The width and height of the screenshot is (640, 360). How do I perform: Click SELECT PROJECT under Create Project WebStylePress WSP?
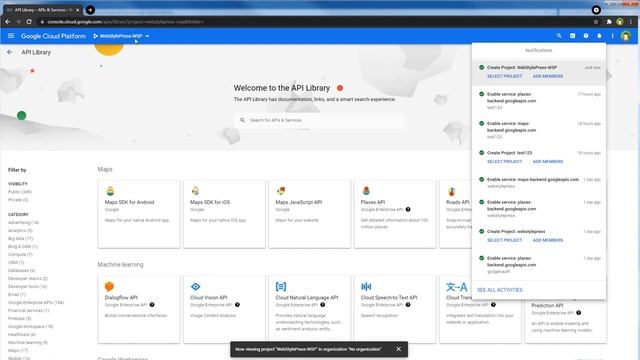[x=504, y=76]
